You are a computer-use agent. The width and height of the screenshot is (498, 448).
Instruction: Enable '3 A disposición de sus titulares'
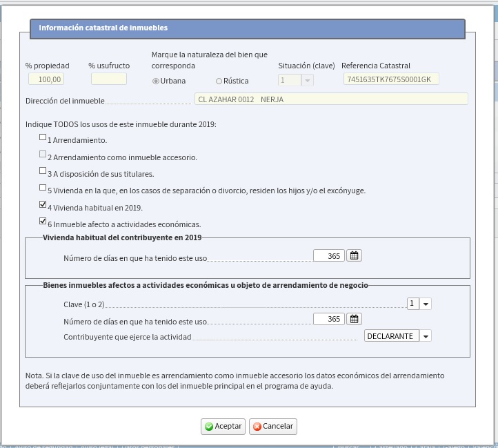[43, 171]
